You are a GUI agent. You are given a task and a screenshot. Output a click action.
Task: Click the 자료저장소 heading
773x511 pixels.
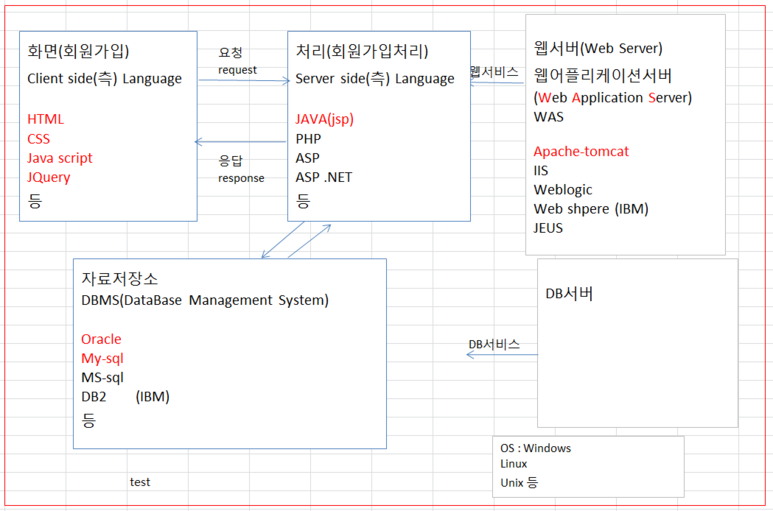click(120, 278)
